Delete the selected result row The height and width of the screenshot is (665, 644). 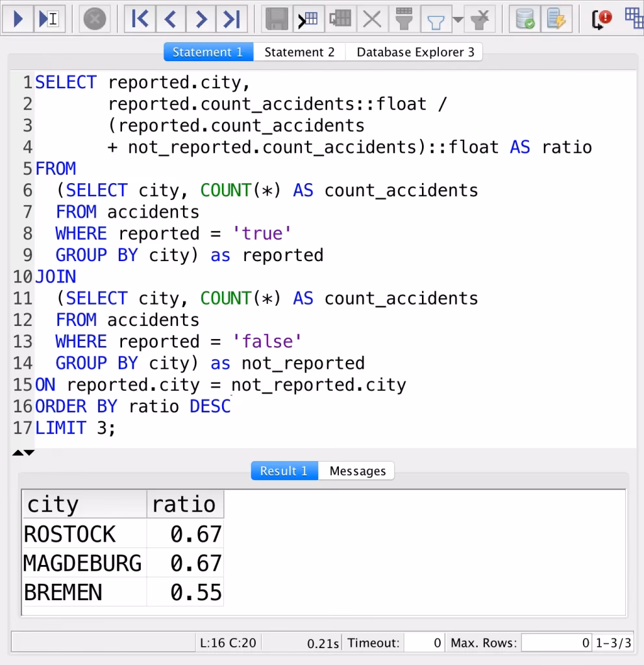372,19
